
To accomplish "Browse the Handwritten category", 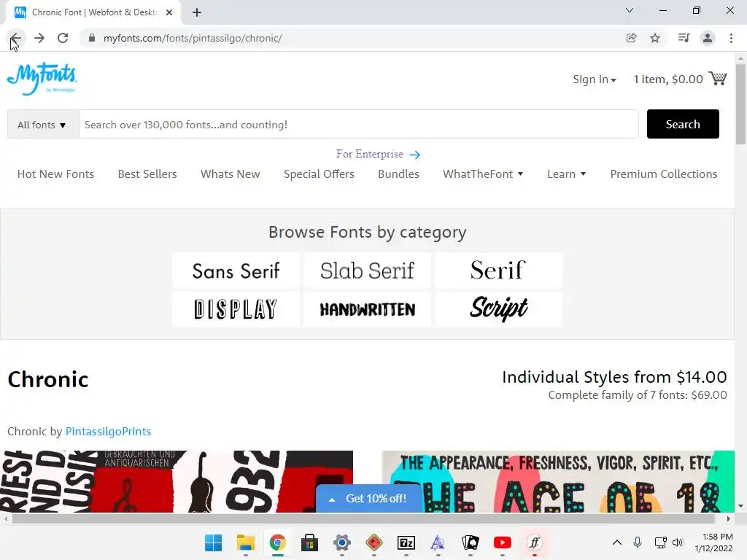I will [x=368, y=309].
